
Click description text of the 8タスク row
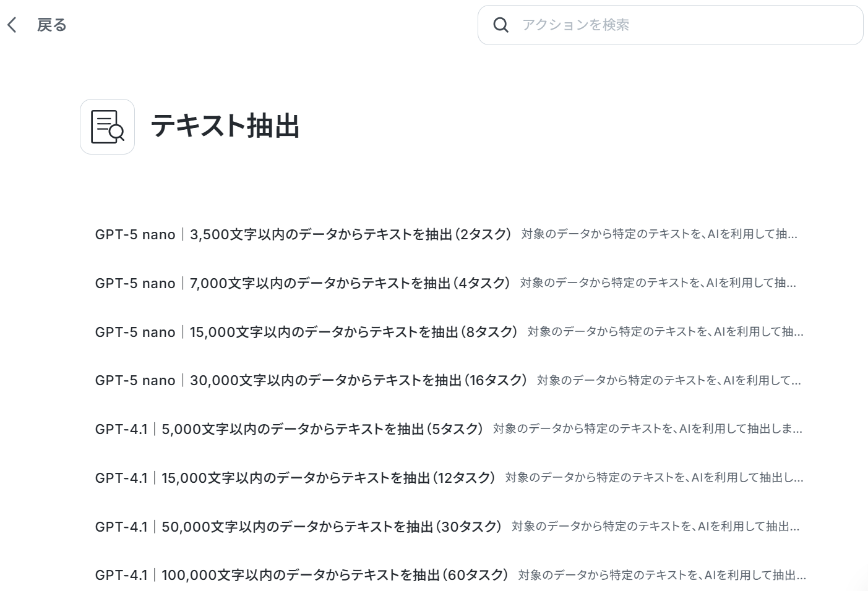pos(666,332)
